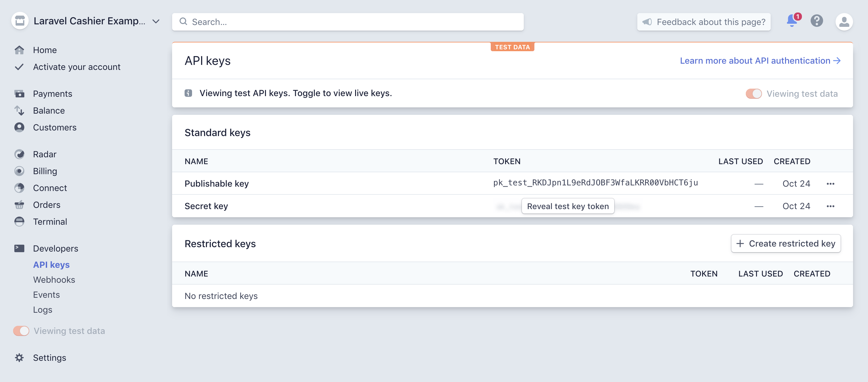868x382 pixels.
Task: Click the Customers person icon
Action: coord(20,127)
